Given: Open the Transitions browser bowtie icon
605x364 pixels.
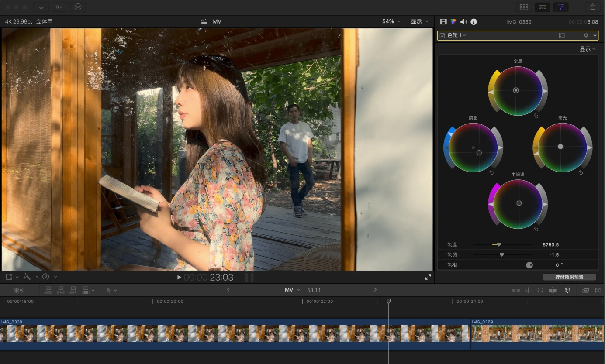Looking at the screenshot, I should point(598,290).
